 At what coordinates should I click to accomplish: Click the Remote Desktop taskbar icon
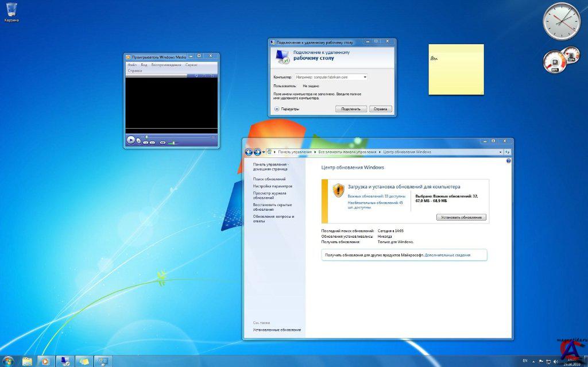pos(64,361)
